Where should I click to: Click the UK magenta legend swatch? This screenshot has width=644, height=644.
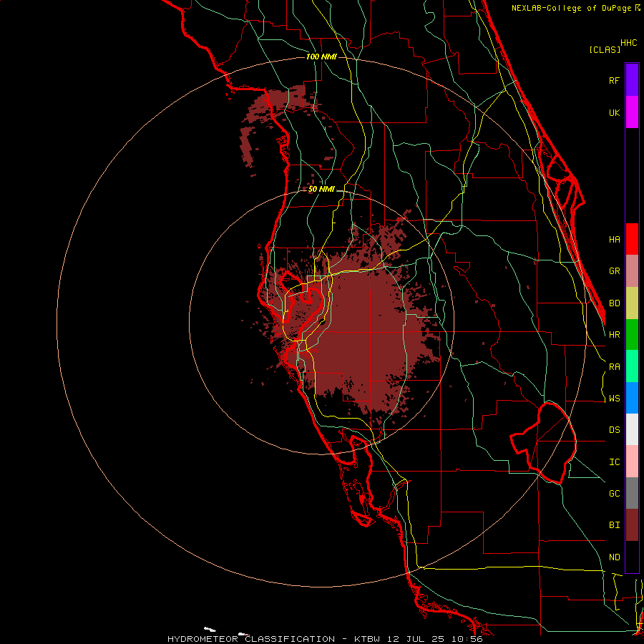pos(632,112)
